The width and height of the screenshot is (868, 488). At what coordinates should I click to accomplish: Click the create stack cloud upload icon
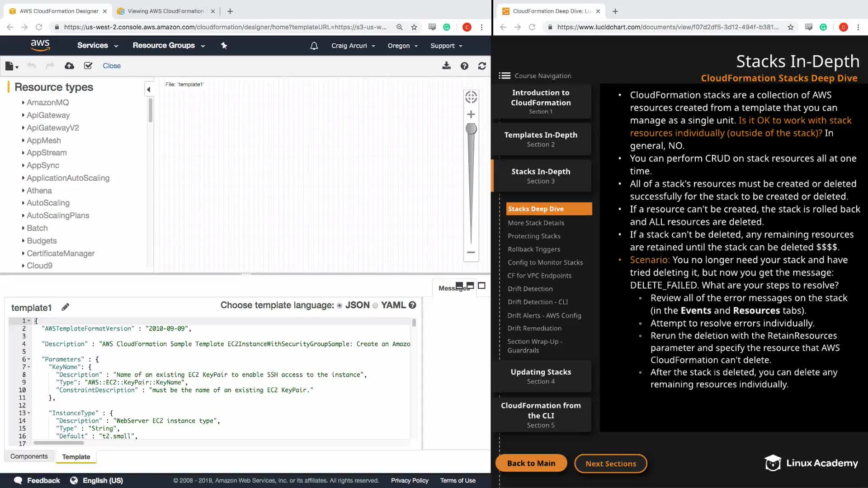(x=69, y=66)
